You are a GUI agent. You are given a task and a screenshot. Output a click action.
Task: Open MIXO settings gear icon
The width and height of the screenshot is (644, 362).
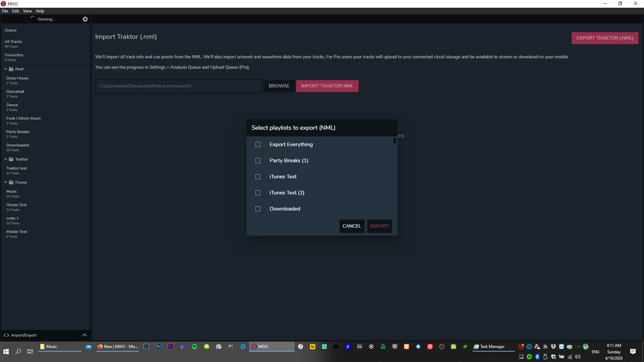pyautogui.click(x=85, y=19)
